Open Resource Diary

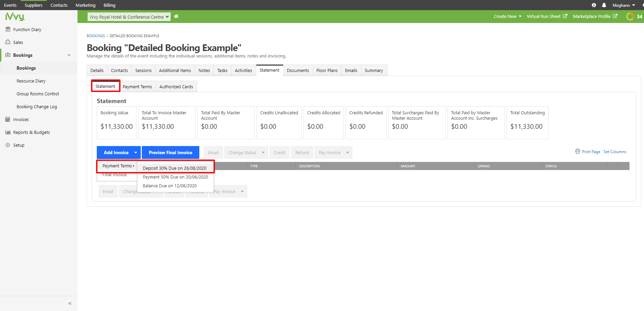click(31, 81)
